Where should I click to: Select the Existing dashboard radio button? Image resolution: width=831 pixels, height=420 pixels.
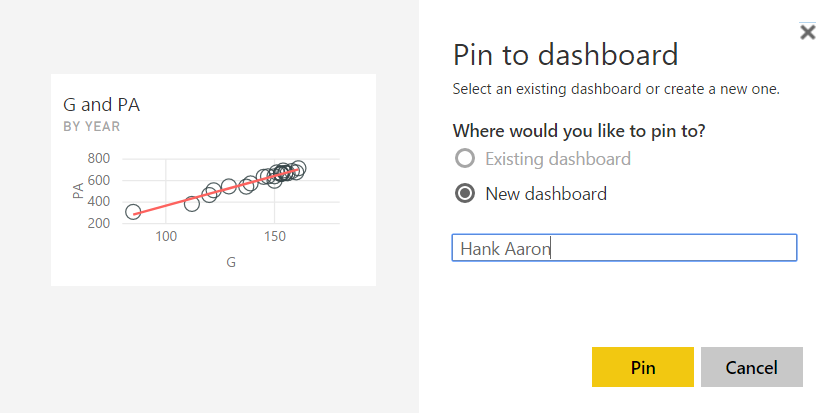point(464,158)
